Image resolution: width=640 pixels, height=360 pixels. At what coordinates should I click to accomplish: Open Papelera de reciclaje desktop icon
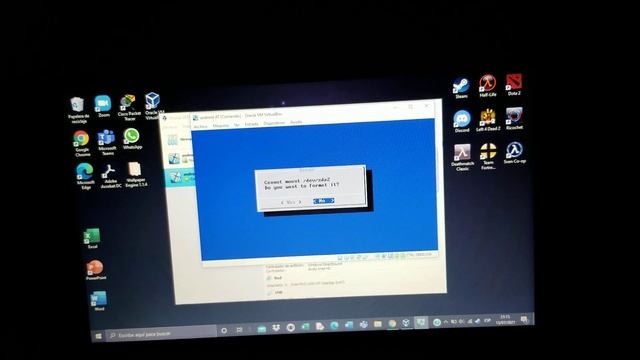pos(78,110)
